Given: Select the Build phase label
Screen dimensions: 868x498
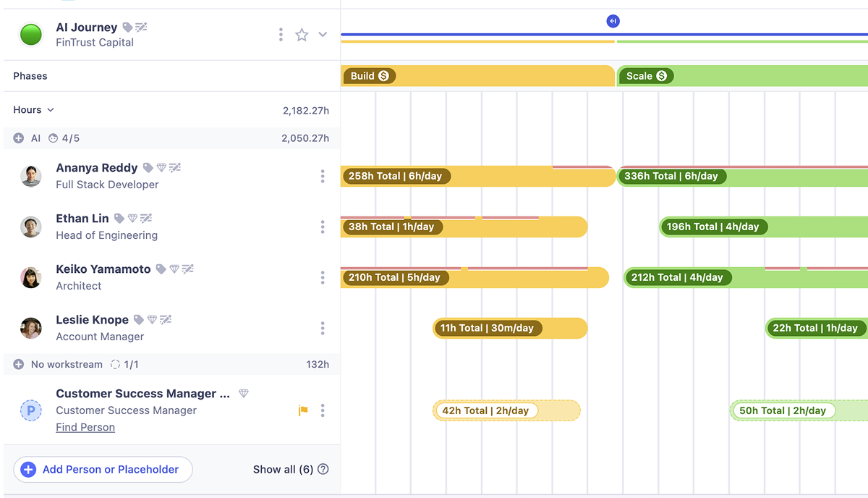Looking at the screenshot, I should point(370,76).
